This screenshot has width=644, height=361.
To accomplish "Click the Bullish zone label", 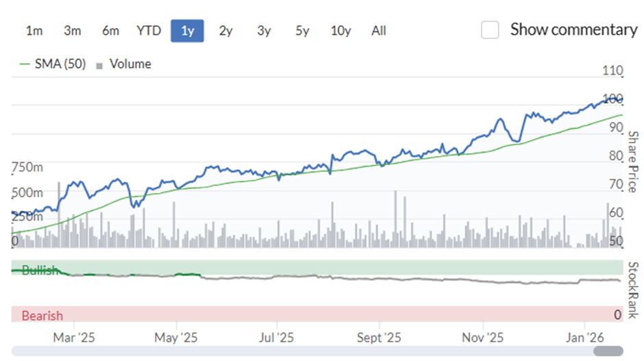I will click(x=40, y=270).
